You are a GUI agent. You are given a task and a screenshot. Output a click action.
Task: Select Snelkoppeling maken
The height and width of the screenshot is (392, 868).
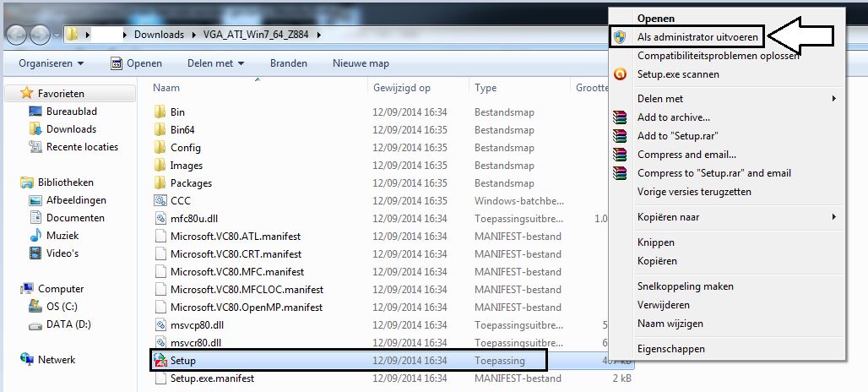[x=686, y=286]
